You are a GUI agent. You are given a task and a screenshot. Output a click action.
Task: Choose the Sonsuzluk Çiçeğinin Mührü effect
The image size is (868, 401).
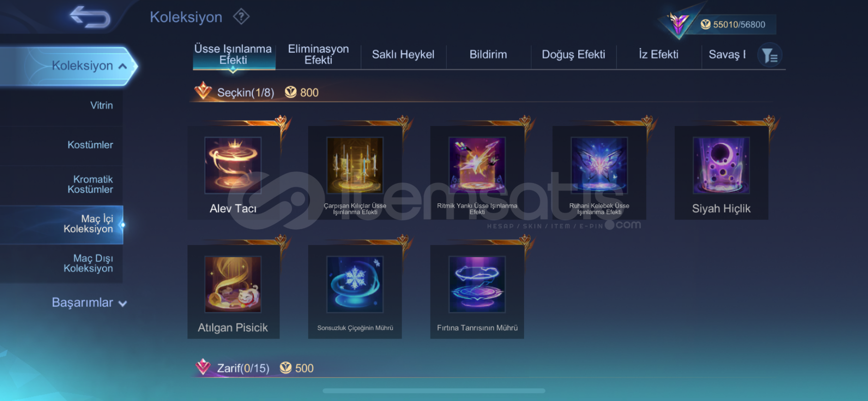click(x=355, y=292)
